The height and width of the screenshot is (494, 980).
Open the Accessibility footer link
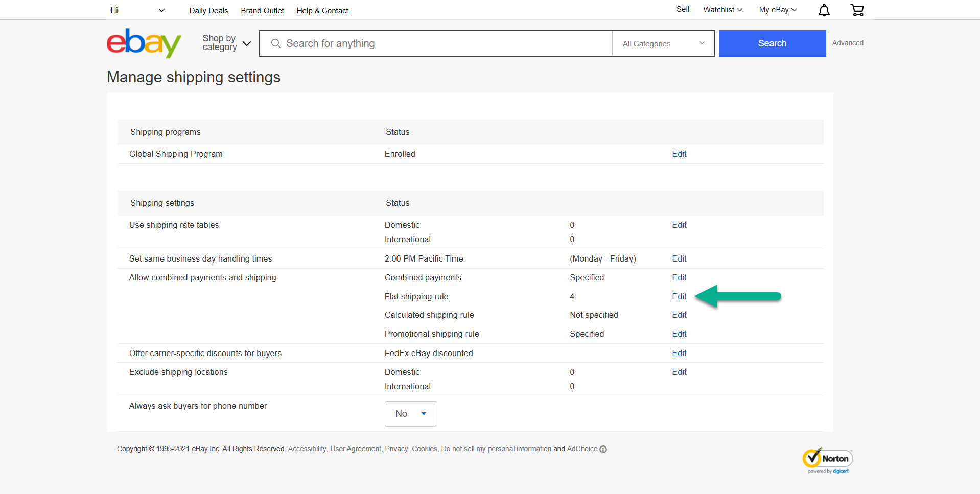[x=307, y=449]
